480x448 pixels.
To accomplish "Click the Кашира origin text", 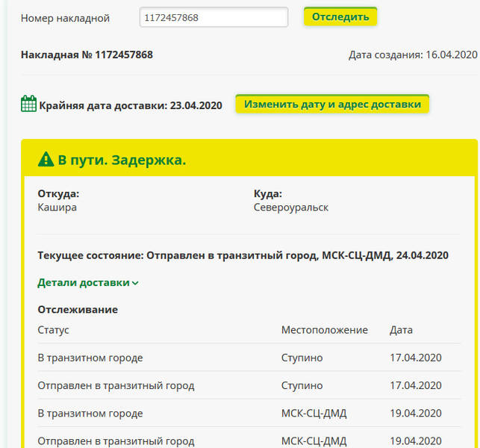I will 57,208.
